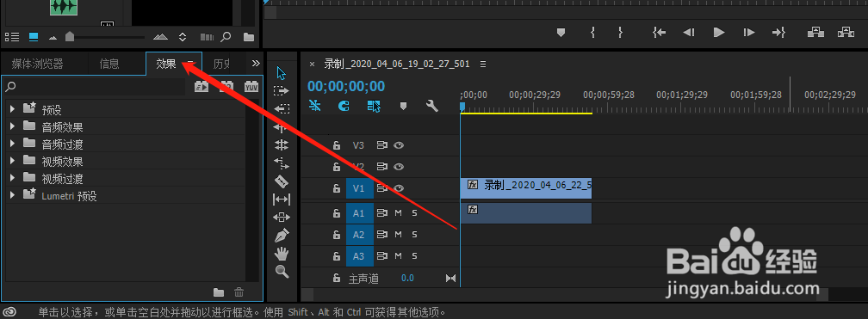
Task: Switch to 效果 tab
Action: tap(166, 64)
